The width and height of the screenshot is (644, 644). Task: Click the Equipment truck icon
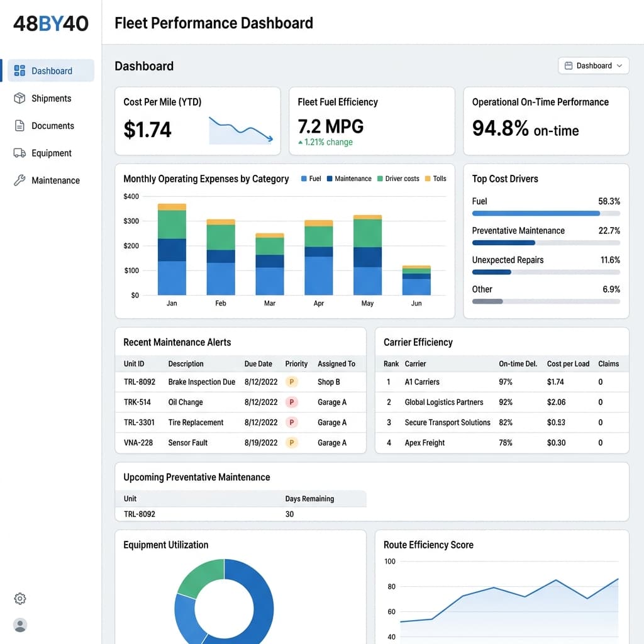click(x=19, y=153)
